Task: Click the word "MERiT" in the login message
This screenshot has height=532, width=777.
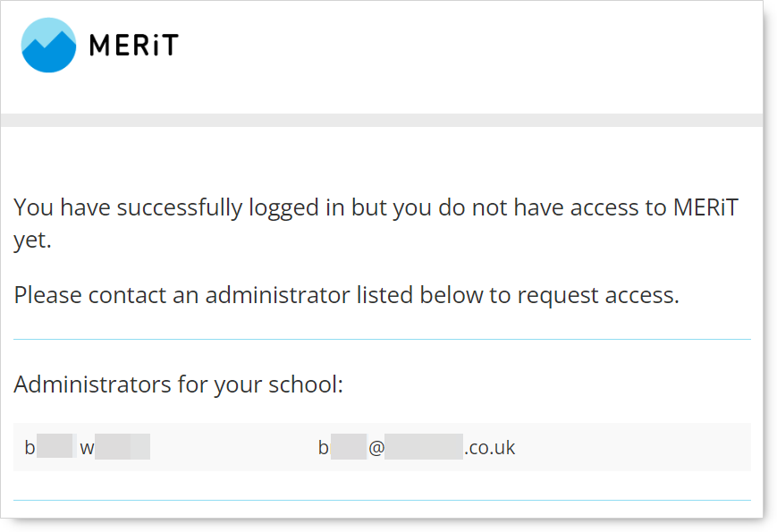Action: [705, 207]
